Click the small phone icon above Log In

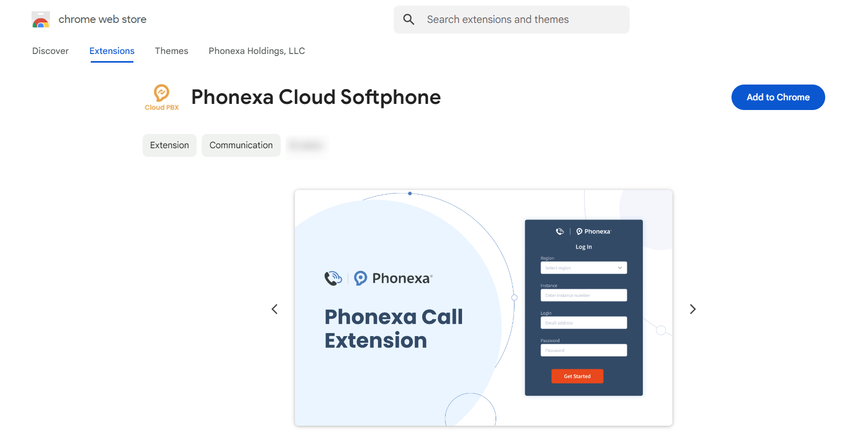click(x=560, y=232)
